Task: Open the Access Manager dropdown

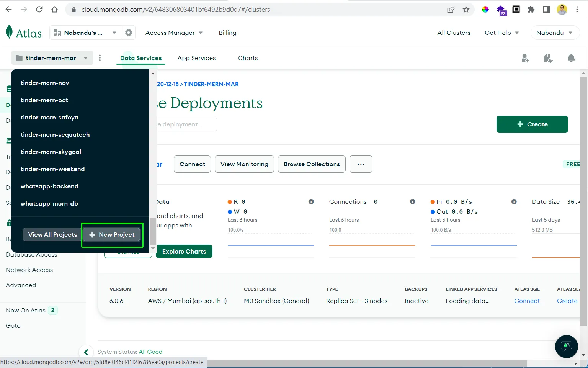Action: pyautogui.click(x=174, y=33)
